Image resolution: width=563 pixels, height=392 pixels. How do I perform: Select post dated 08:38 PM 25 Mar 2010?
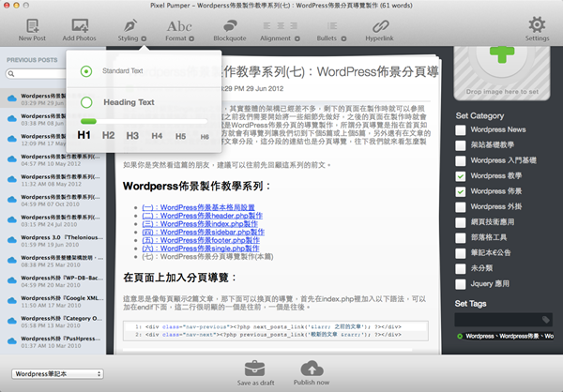pyautogui.click(x=53, y=261)
